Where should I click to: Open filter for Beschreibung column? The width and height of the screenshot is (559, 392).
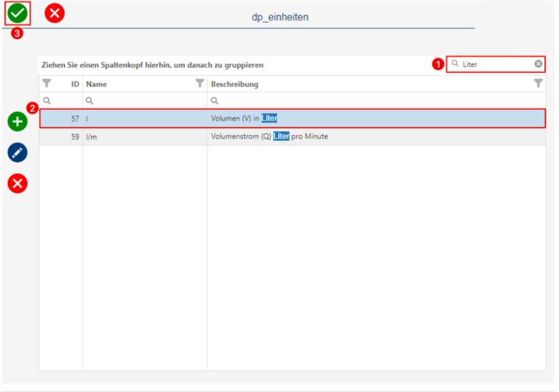point(538,83)
